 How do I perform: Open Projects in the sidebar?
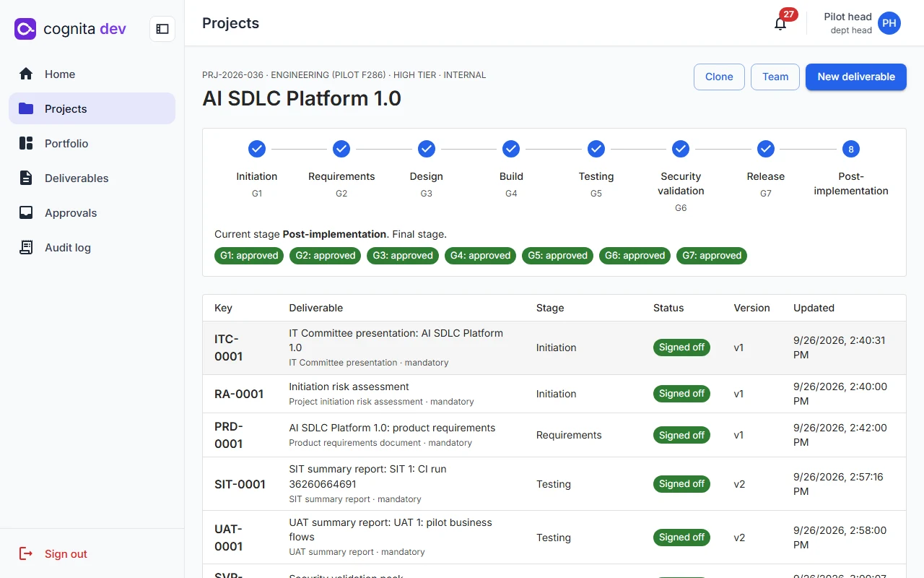coord(92,108)
